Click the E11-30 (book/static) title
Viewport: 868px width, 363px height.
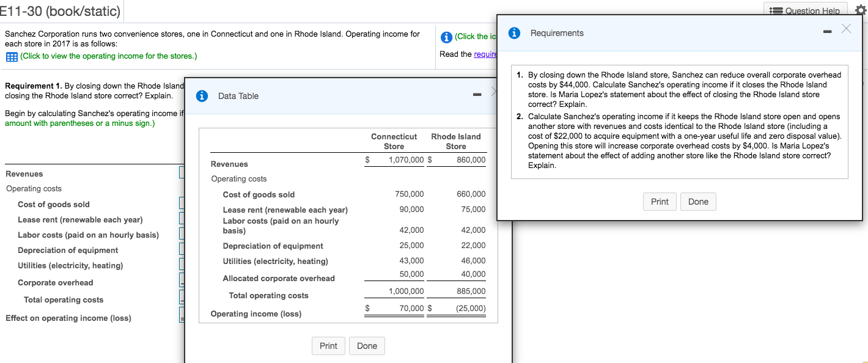point(61,10)
